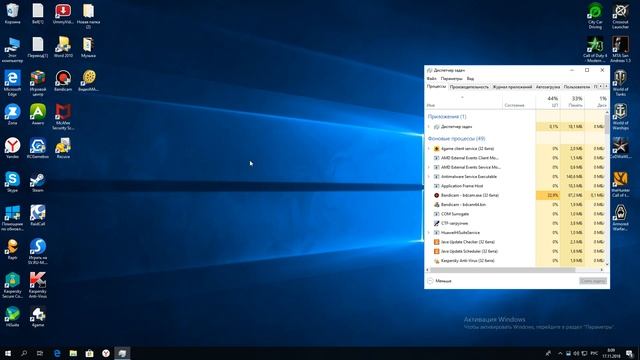Show hidden system tray icons chevron
This screenshot has height=360, width=640.
click(x=560, y=353)
